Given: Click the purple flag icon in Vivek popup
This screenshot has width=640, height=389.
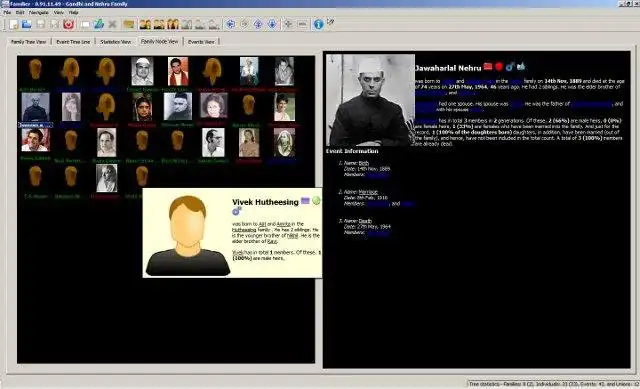Looking at the screenshot, I should (x=305, y=200).
